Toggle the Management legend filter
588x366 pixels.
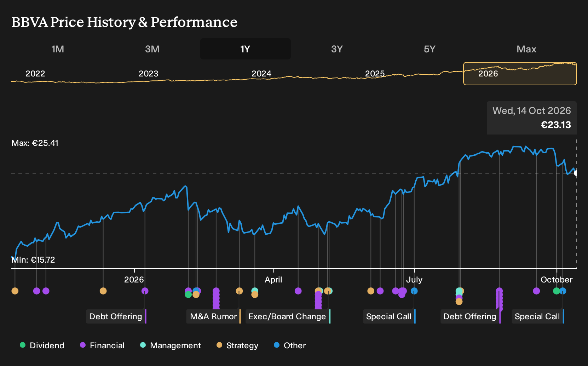pyautogui.click(x=171, y=345)
